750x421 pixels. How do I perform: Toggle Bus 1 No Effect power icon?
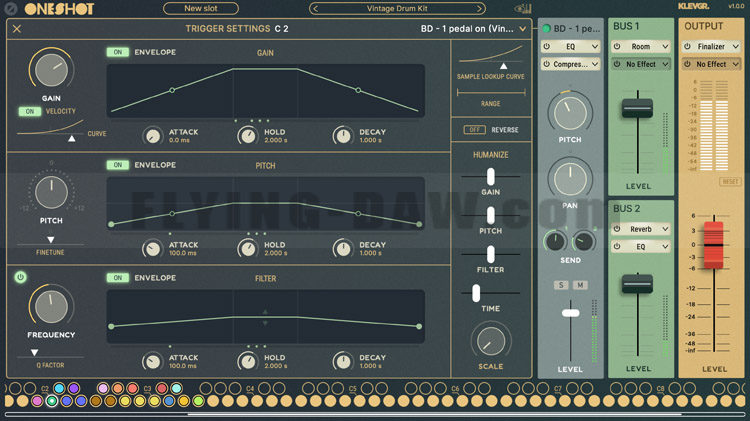tap(617, 64)
